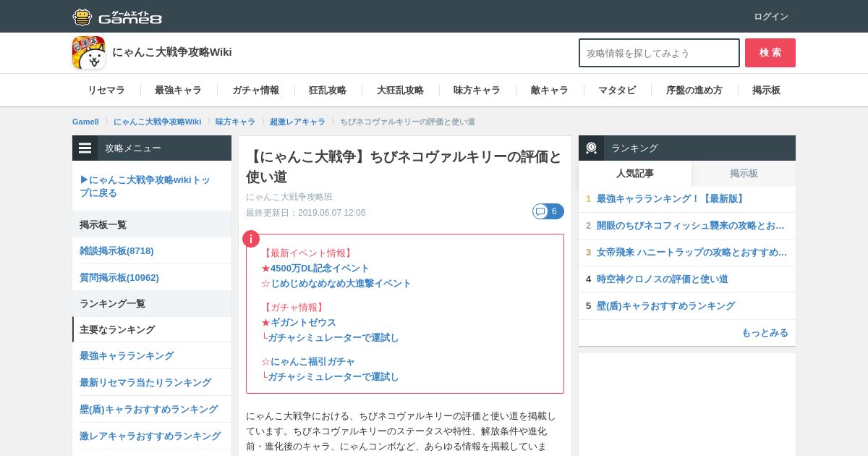Open the 序盤の進め方 nav menu item

pos(694,90)
